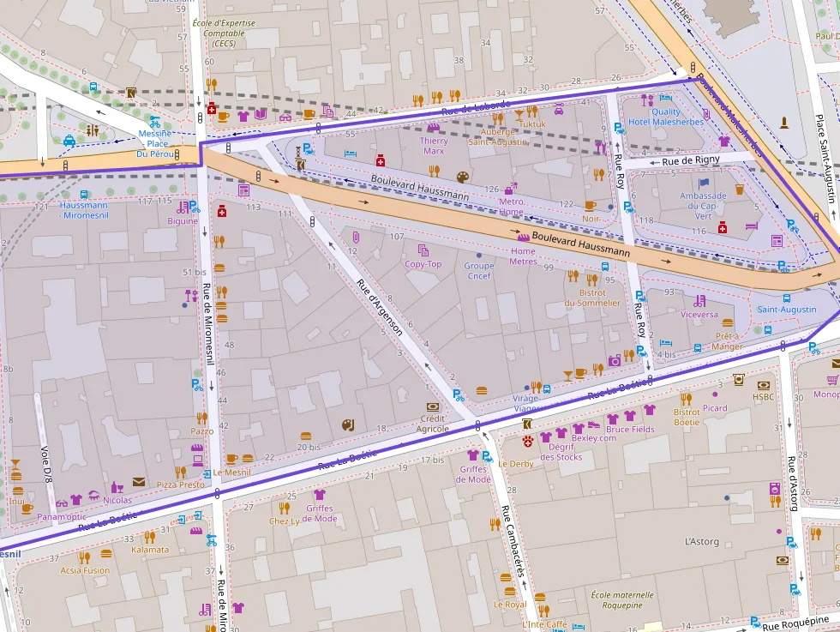This screenshot has height=632, width=840.
Task: Select the taxi stand icon near Place Du Pérou
Action: [x=69, y=141]
